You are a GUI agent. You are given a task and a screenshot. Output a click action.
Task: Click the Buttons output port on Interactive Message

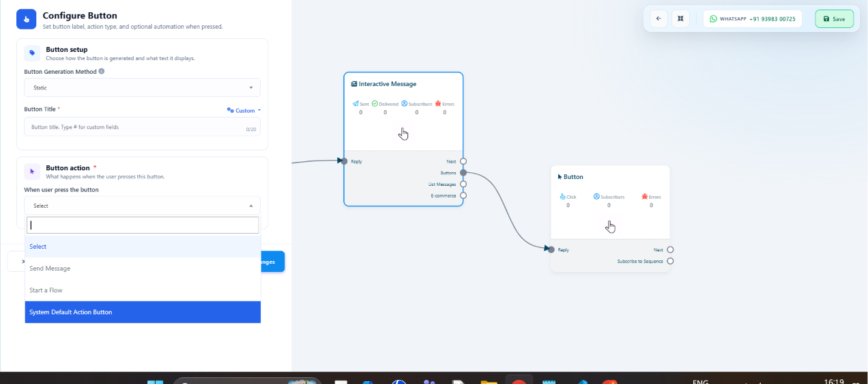pyautogui.click(x=463, y=173)
